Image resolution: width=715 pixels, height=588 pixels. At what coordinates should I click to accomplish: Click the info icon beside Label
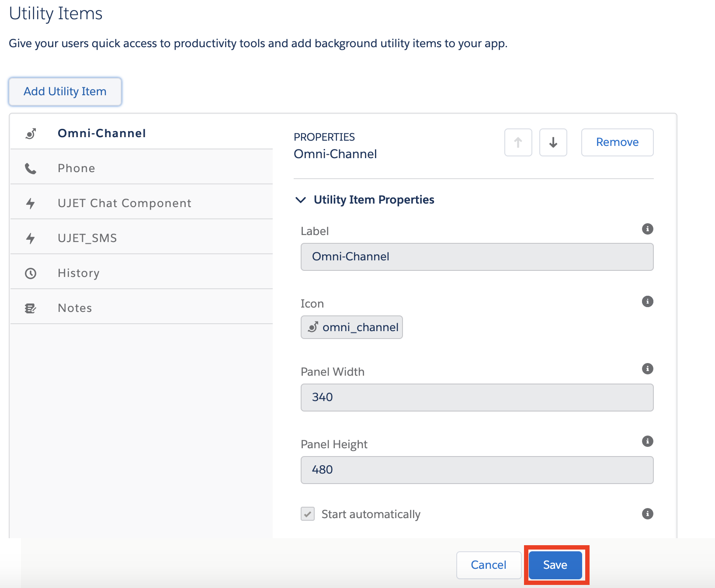pyautogui.click(x=647, y=229)
